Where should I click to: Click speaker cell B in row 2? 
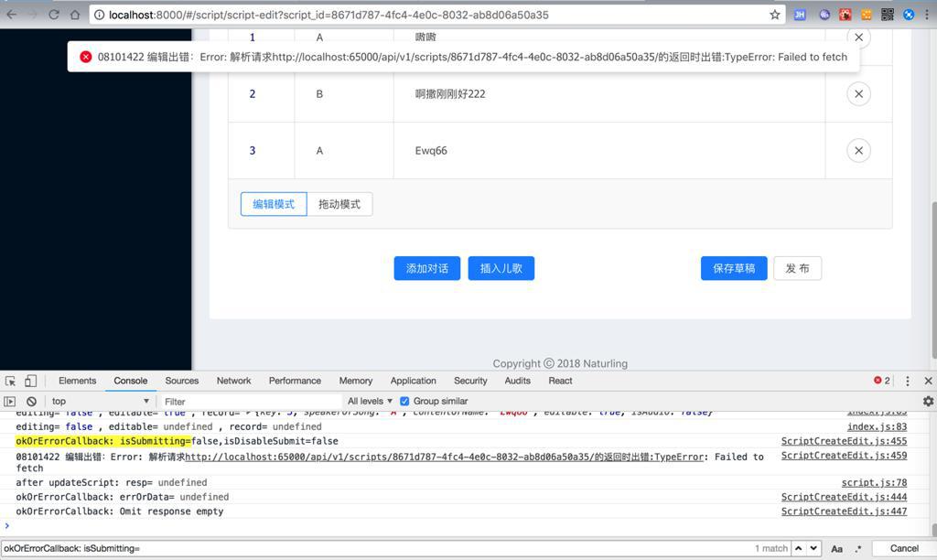pyautogui.click(x=319, y=94)
